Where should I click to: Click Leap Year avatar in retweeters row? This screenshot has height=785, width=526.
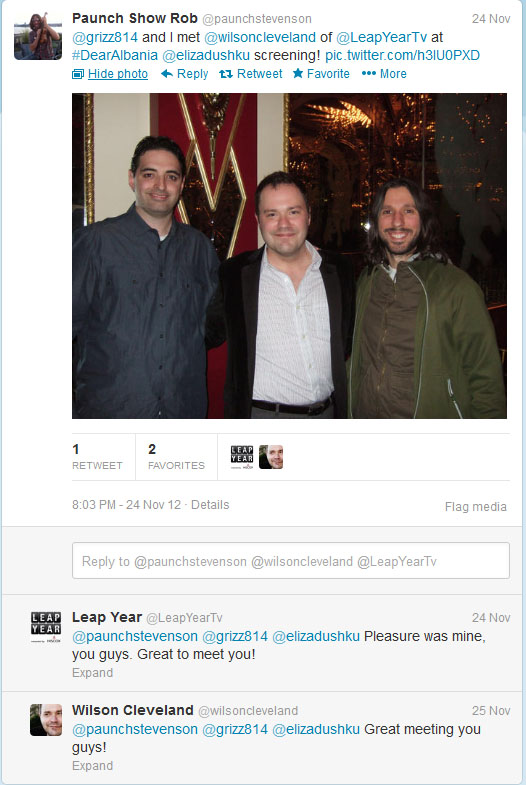[242, 457]
